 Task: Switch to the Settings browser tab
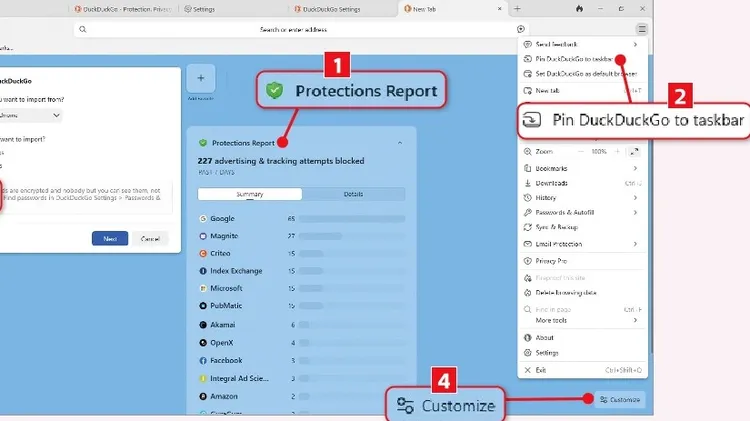[200, 9]
